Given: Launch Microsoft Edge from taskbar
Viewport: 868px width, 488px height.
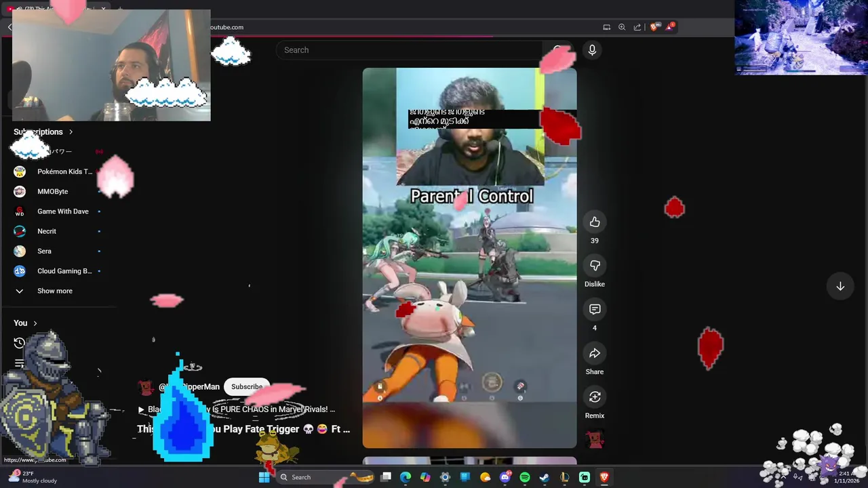Looking at the screenshot, I should coord(406,477).
